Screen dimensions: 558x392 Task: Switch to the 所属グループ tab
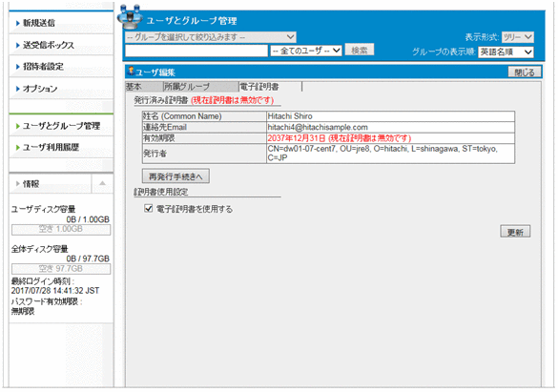[200, 87]
